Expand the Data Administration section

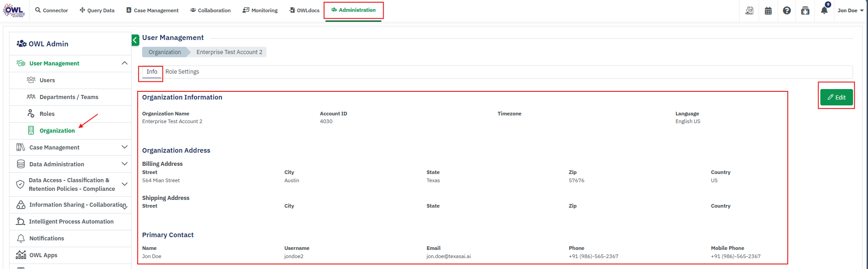pyautogui.click(x=124, y=164)
